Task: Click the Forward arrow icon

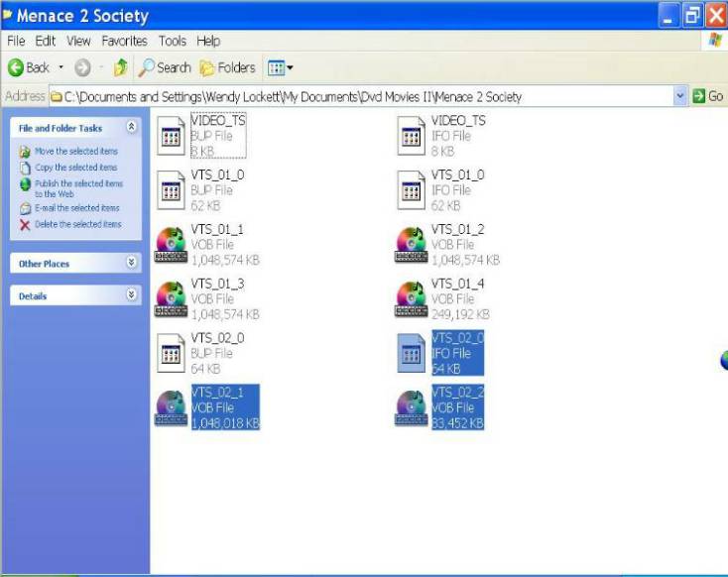Action: point(82,67)
